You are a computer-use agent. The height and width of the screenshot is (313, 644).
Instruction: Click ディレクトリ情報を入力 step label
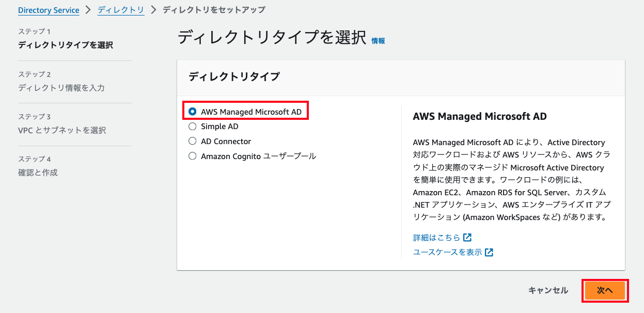tap(61, 88)
